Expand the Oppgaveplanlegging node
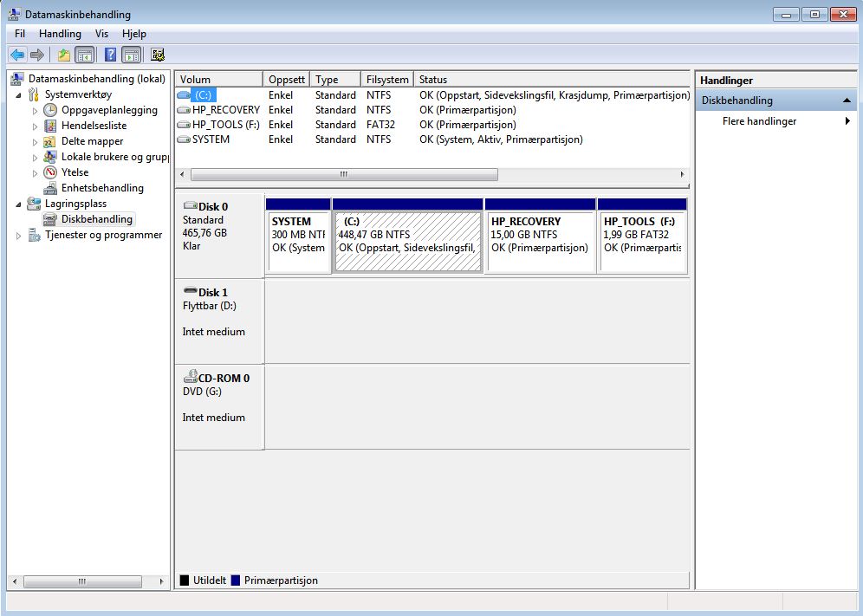This screenshot has width=863, height=616. (x=35, y=111)
